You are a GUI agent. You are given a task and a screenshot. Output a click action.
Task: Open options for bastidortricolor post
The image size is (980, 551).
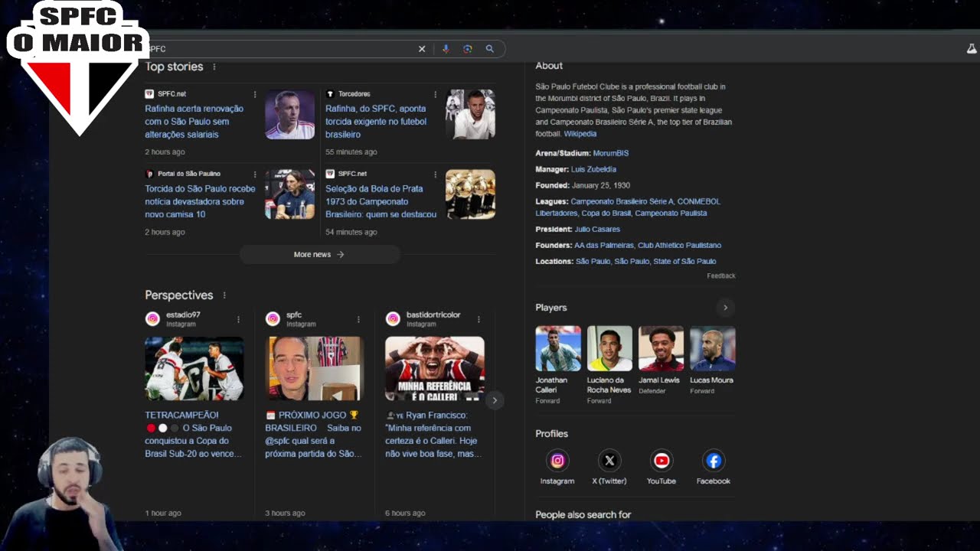point(479,319)
